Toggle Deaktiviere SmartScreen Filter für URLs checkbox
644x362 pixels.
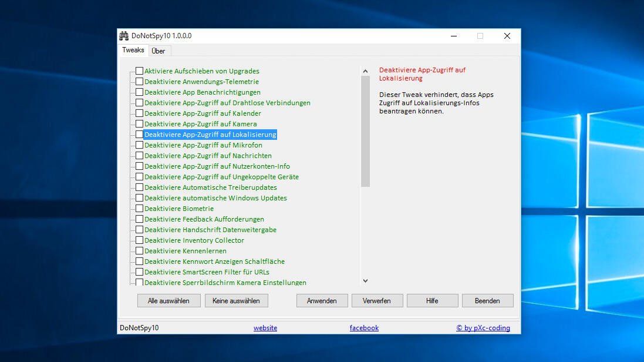click(140, 272)
